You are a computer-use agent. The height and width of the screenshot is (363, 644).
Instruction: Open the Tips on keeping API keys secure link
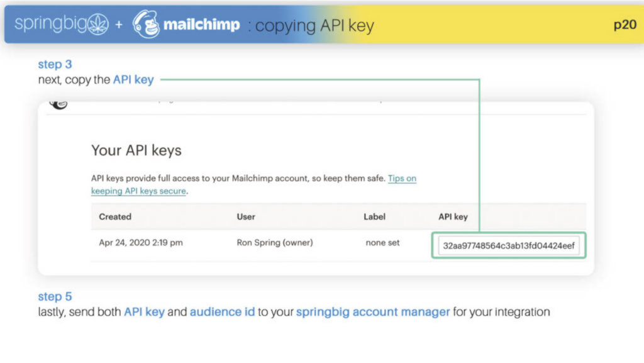[254, 184]
